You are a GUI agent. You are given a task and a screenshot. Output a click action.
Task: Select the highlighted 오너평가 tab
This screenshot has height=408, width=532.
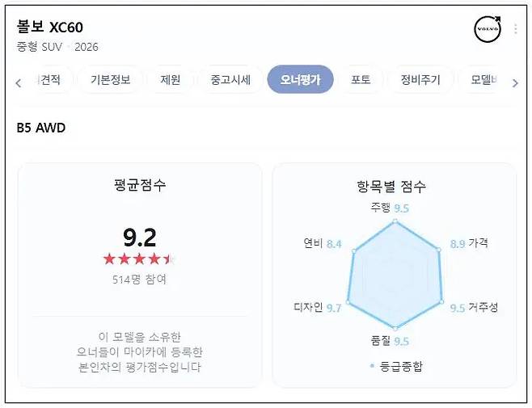point(300,80)
